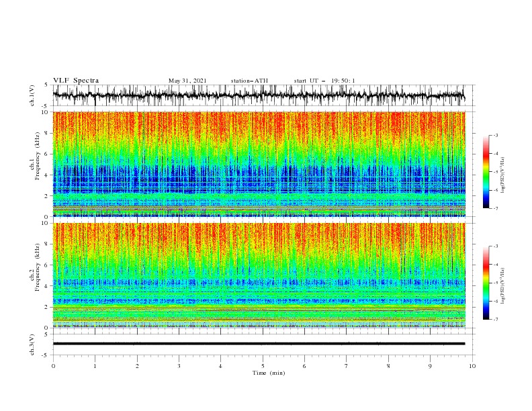
Task: Click the ch.1 "Frequency (kHz)" axis label
Action: [37, 156]
